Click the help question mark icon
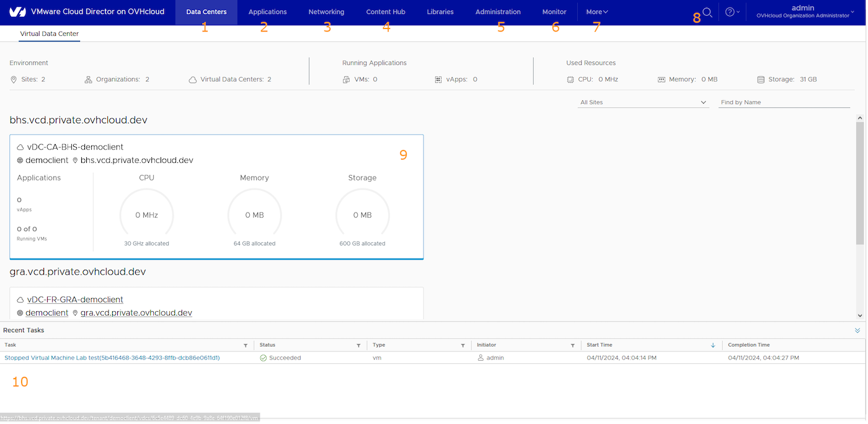The width and height of the screenshot is (868, 424). (732, 12)
